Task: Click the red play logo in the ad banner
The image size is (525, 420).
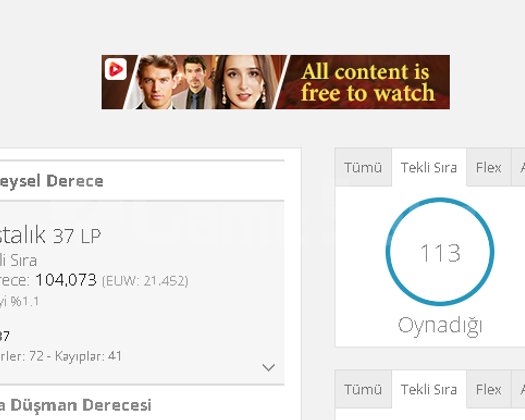Action: [116, 69]
